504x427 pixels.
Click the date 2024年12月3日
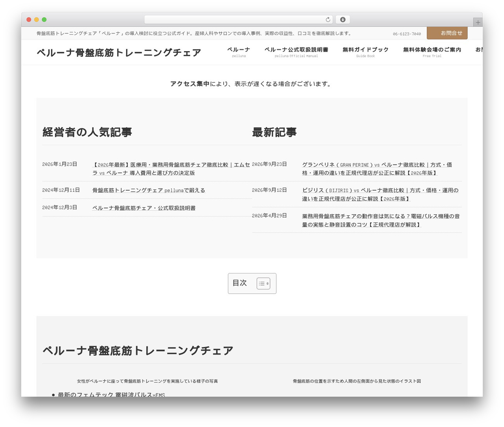point(59,207)
